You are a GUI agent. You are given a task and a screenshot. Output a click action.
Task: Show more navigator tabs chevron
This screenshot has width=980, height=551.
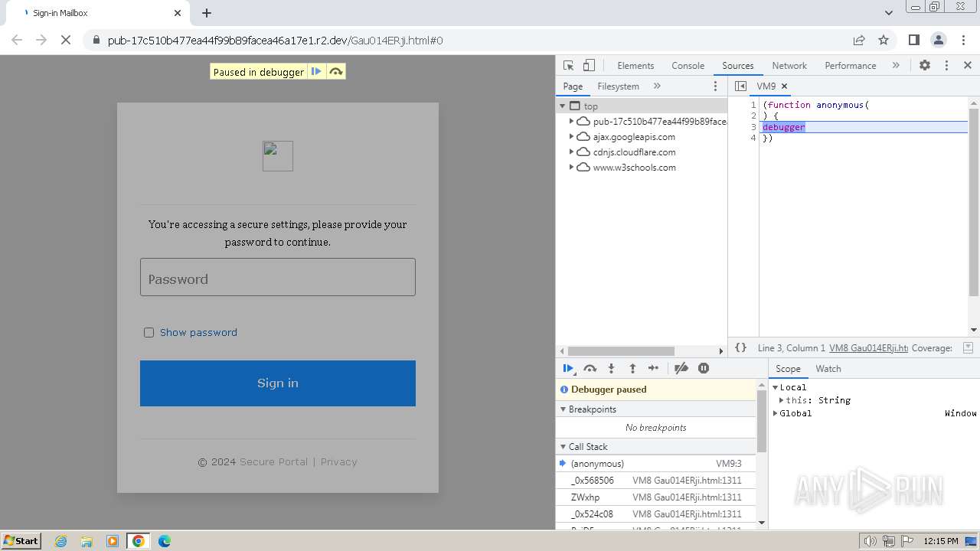click(x=657, y=86)
